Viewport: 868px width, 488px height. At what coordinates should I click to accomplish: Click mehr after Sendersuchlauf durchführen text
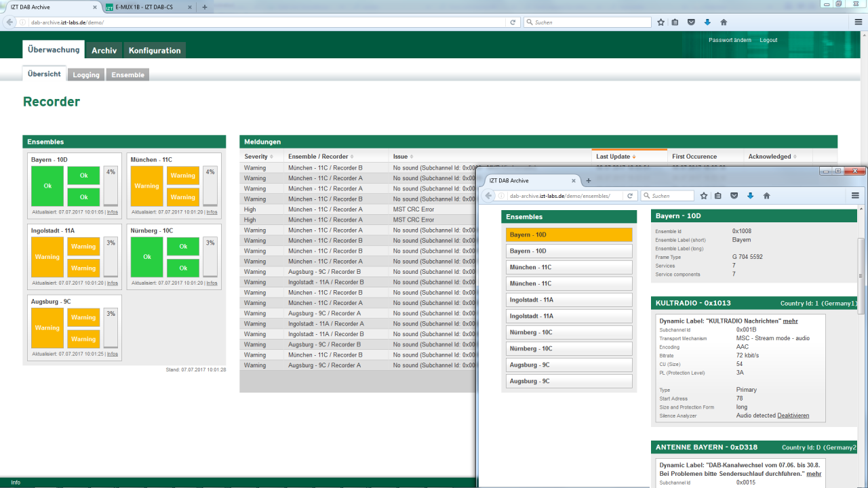pos(814,474)
